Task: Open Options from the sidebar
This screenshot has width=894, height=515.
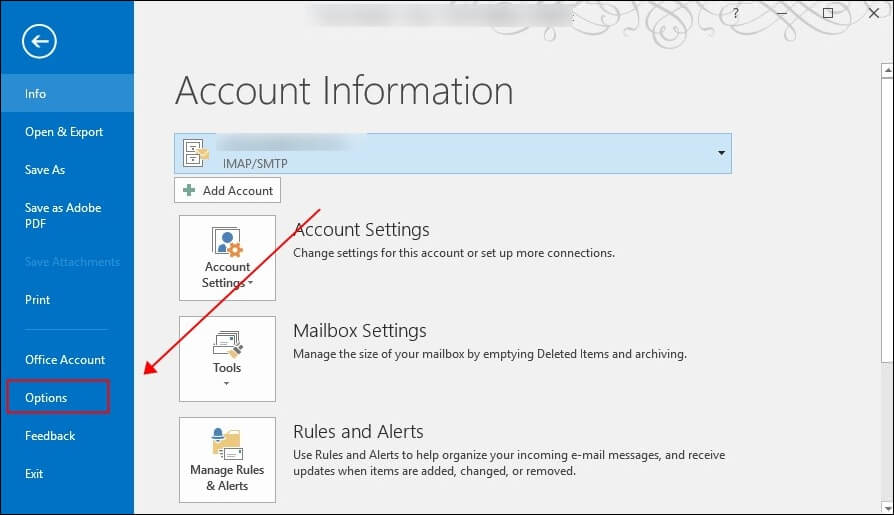Action: [47, 398]
